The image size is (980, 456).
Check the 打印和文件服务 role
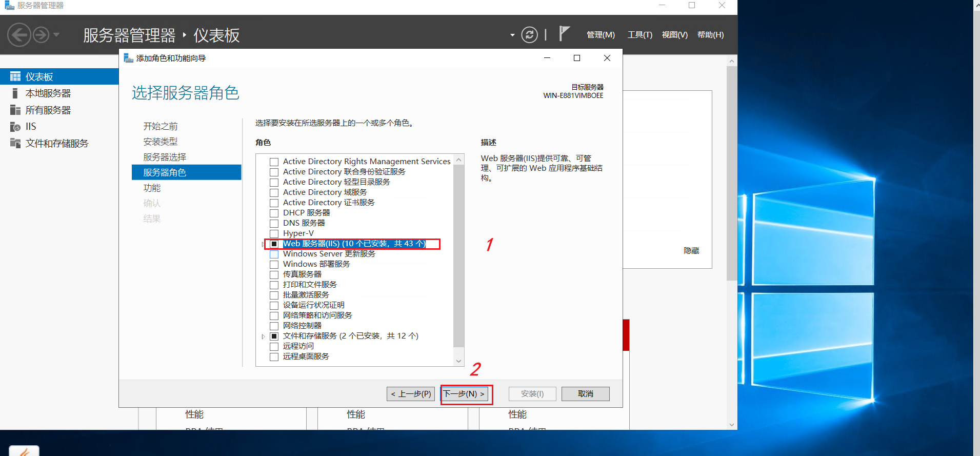(x=274, y=285)
